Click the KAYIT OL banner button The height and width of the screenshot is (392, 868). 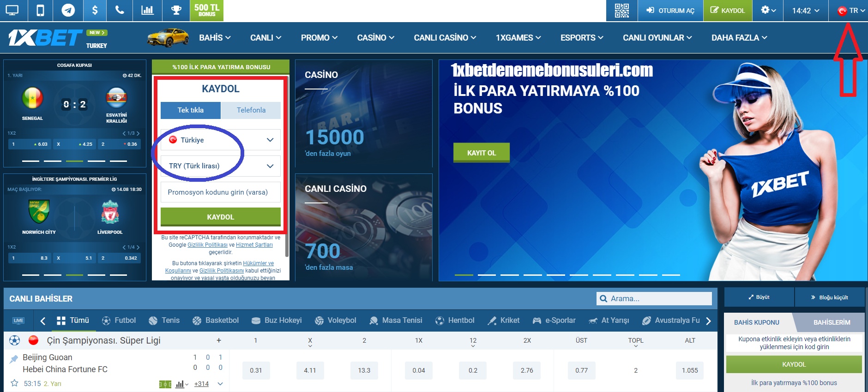click(482, 153)
